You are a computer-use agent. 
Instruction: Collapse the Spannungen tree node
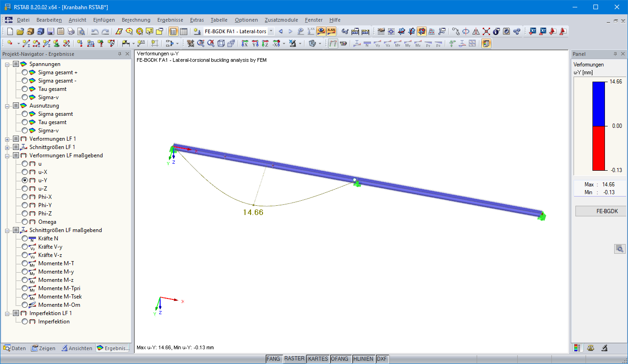[7, 64]
